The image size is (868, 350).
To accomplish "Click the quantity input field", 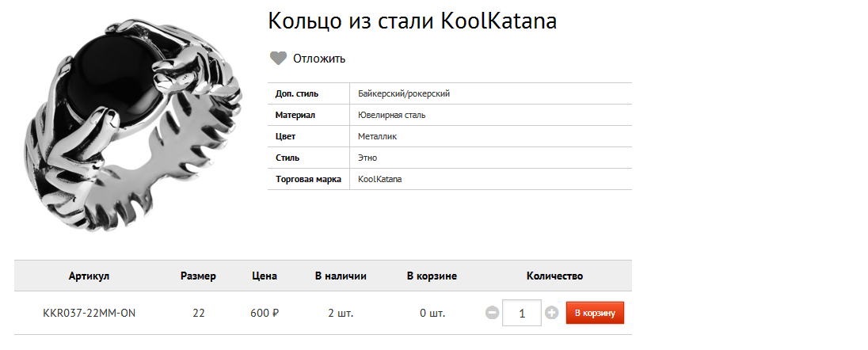I will click(522, 313).
